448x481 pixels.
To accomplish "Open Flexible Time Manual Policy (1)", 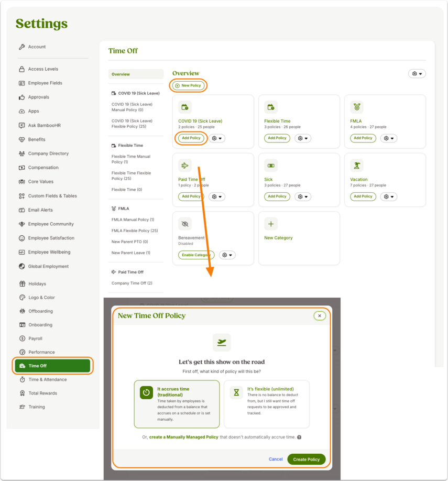I will click(x=131, y=159).
